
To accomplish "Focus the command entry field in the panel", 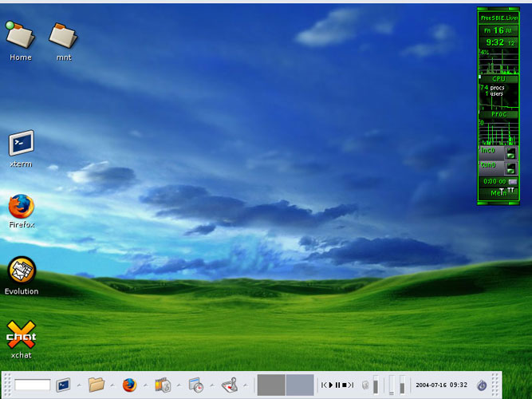I will pyautogui.click(x=32, y=385).
